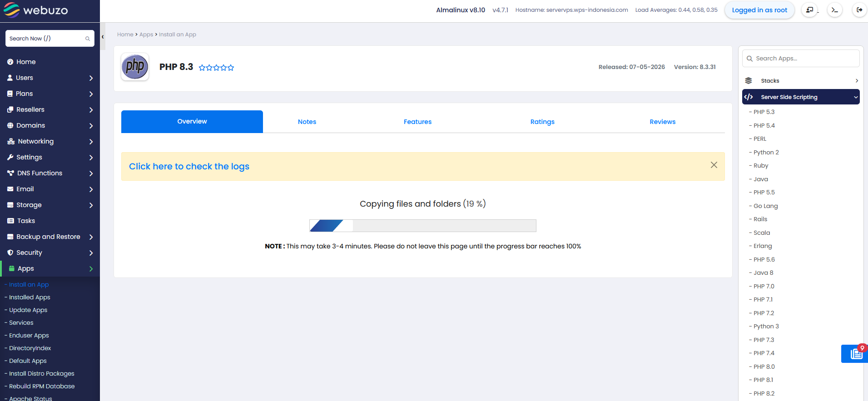Click the Server Side Scripting code icon
Screen dimensions: 868x401
pyautogui.click(x=749, y=97)
